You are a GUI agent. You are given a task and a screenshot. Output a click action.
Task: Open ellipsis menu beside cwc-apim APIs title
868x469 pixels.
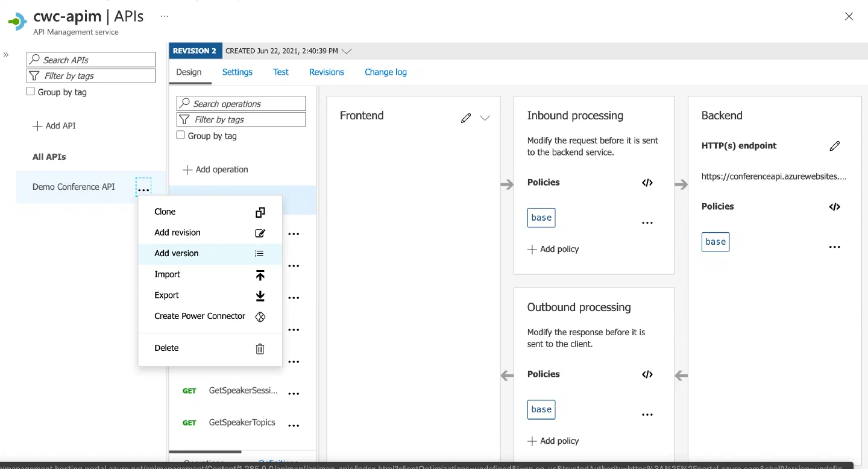pos(164,16)
